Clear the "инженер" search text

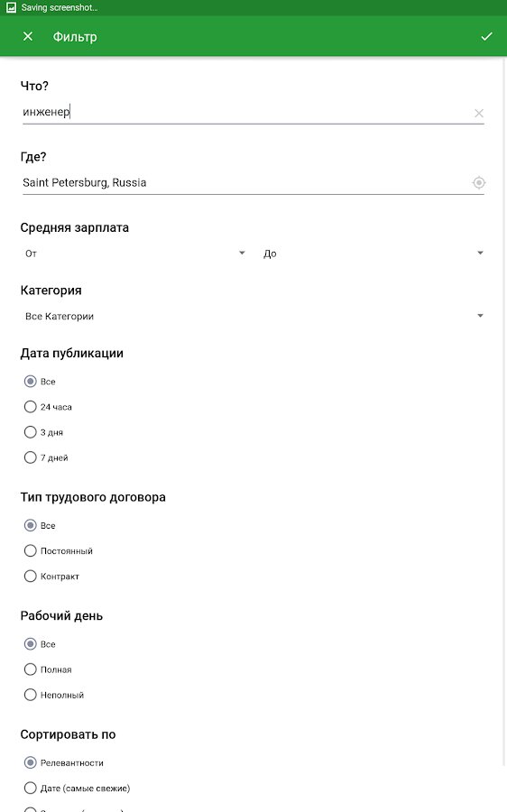[x=478, y=113]
